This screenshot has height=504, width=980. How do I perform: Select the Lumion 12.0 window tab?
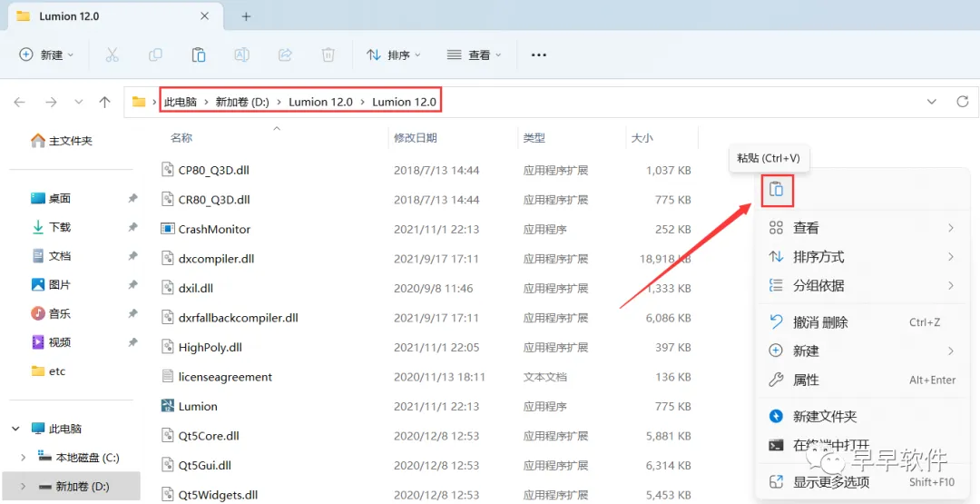point(113,17)
